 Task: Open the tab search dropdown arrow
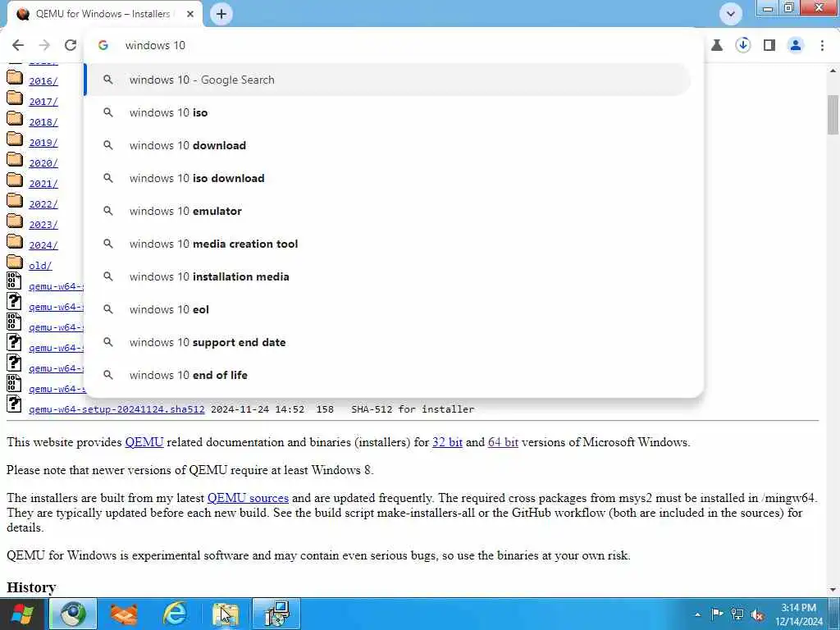tap(731, 14)
